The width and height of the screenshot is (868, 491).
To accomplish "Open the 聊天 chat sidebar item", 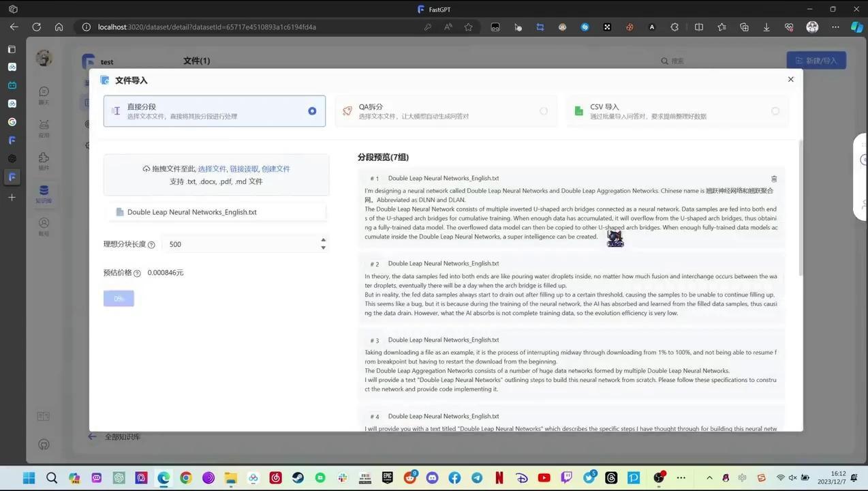I will (x=44, y=95).
